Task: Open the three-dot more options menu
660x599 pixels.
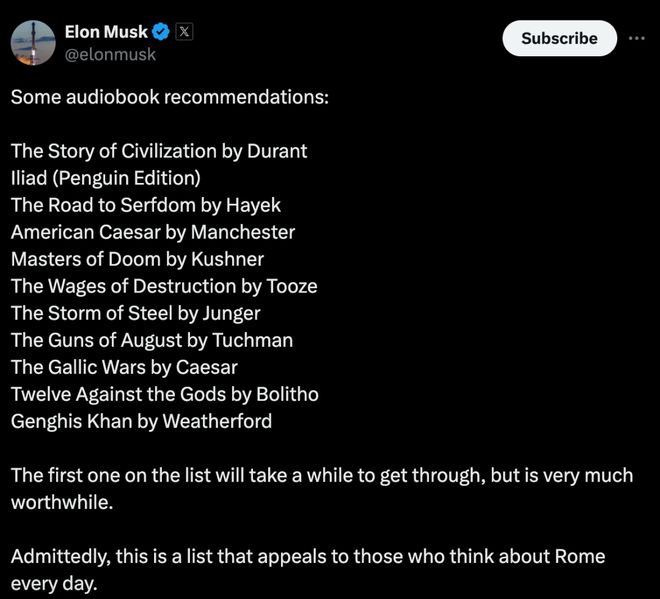Action: click(x=636, y=38)
